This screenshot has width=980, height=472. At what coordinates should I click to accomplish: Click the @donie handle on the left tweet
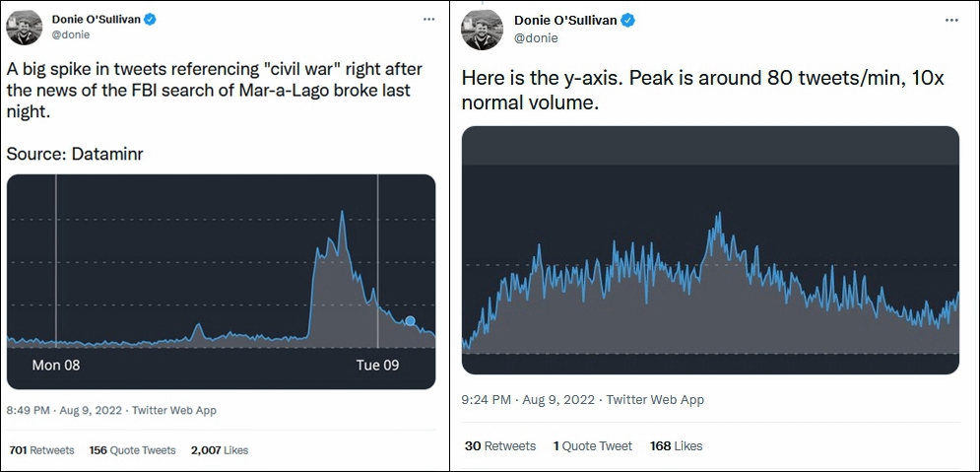pos(71,35)
